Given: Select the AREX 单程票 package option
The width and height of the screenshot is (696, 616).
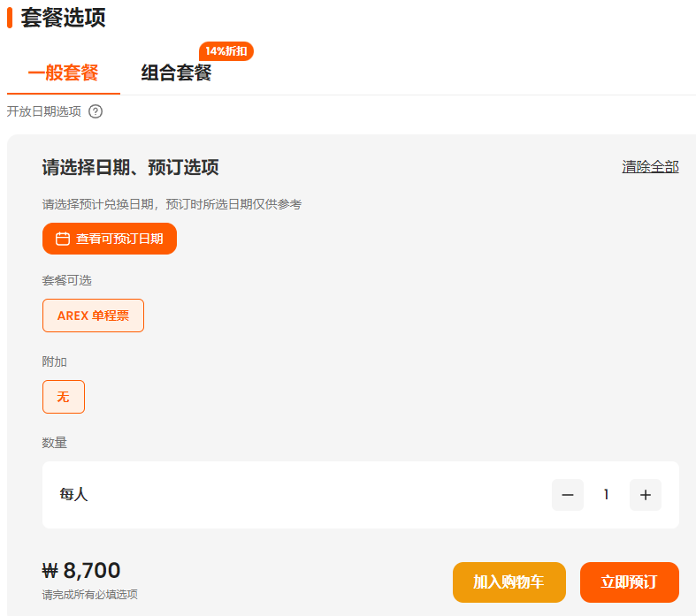Looking at the screenshot, I should coord(93,316).
